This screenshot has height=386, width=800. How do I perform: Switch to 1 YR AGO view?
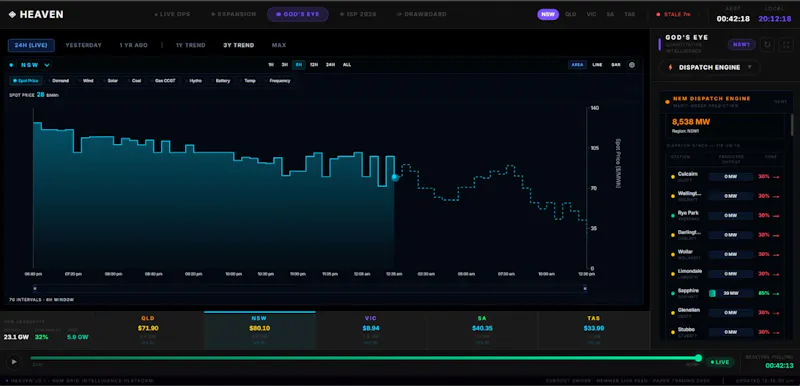[x=134, y=45]
